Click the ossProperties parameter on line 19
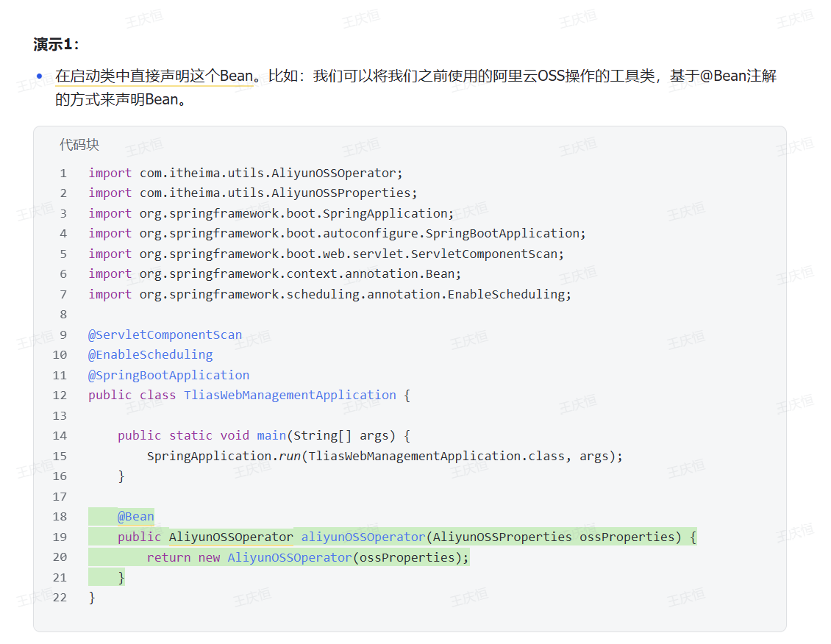 pyautogui.click(x=627, y=537)
